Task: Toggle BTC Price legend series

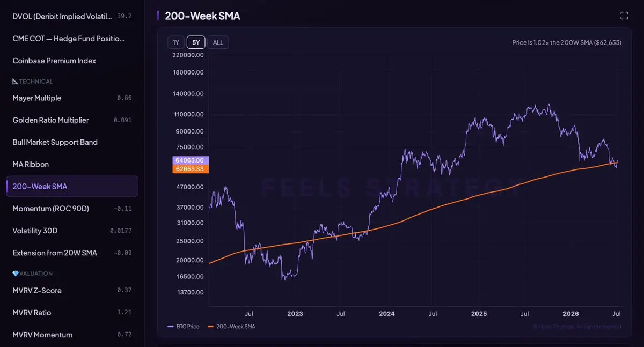Action: 184,326
